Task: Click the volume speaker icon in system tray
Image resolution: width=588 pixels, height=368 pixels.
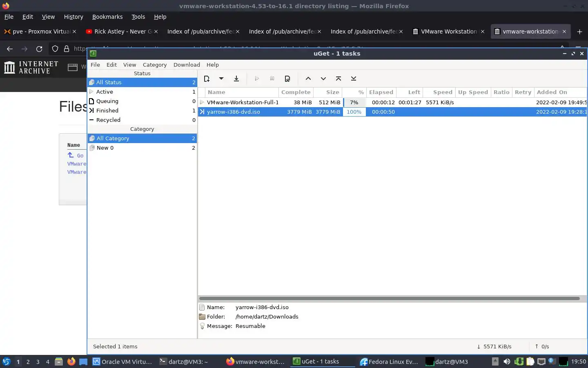Action: pos(507,361)
